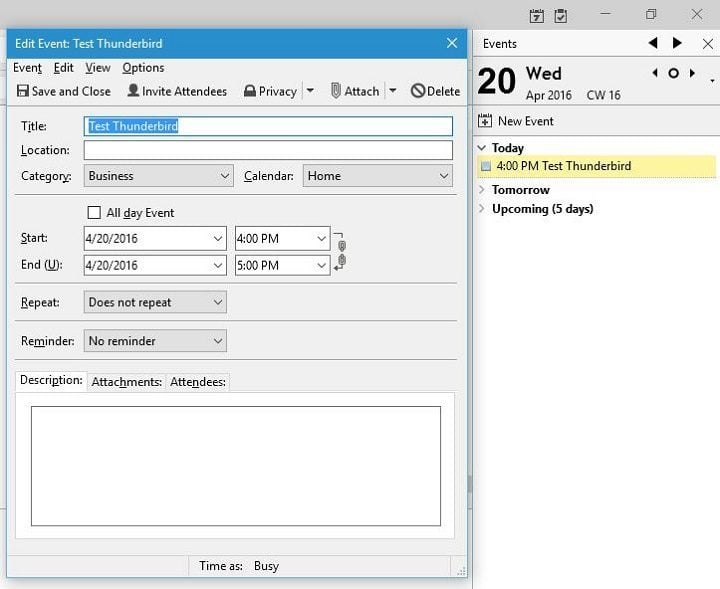The height and width of the screenshot is (589, 720).
Task: Open the tiny dropdown arrow beside day navigation
Action: pyautogui.click(x=712, y=81)
